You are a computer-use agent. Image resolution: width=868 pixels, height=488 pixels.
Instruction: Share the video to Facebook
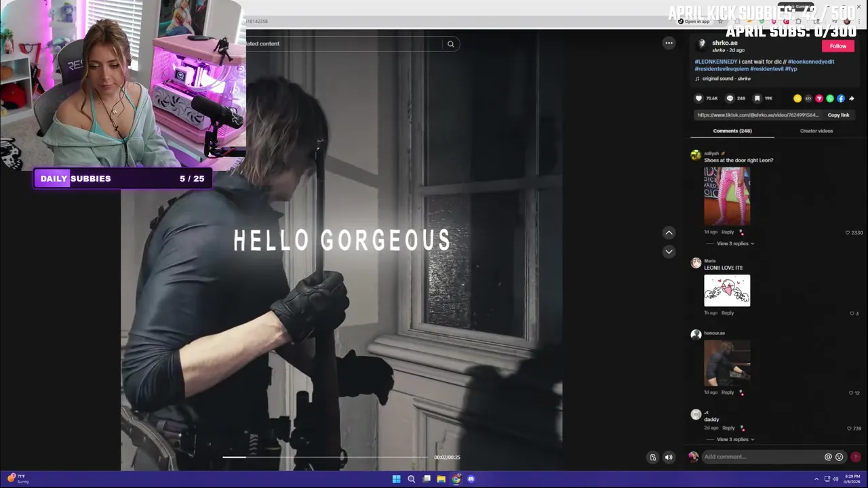click(x=841, y=98)
